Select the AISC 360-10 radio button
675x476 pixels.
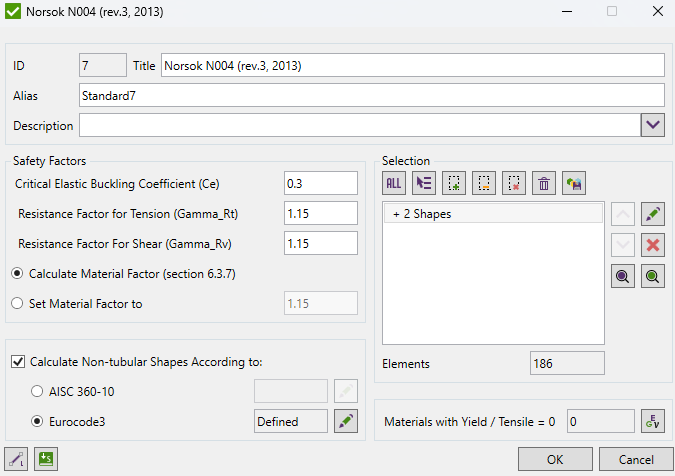pyautogui.click(x=38, y=391)
